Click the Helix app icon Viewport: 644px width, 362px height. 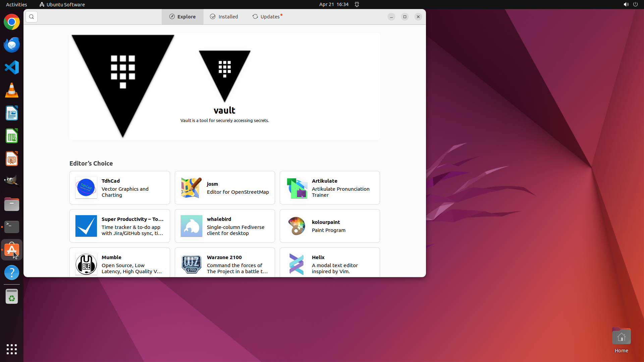[x=297, y=264]
